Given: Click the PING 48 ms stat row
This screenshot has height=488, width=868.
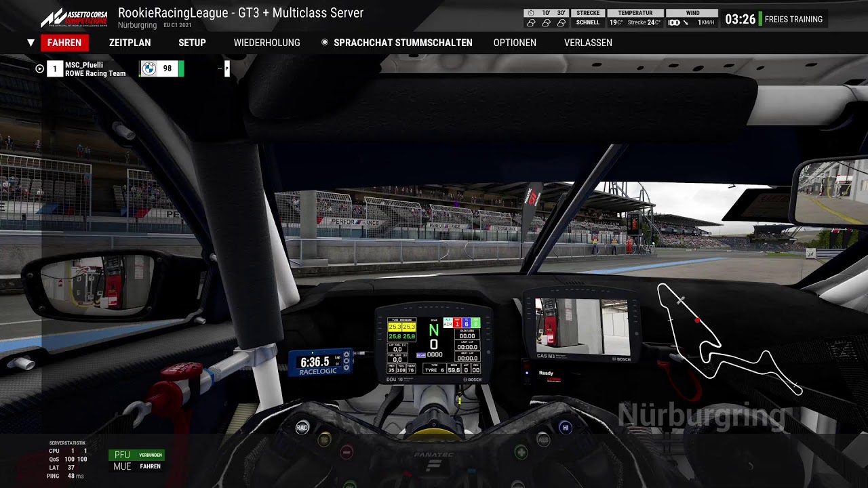Looking at the screenshot, I should pyautogui.click(x=66, y=476).
